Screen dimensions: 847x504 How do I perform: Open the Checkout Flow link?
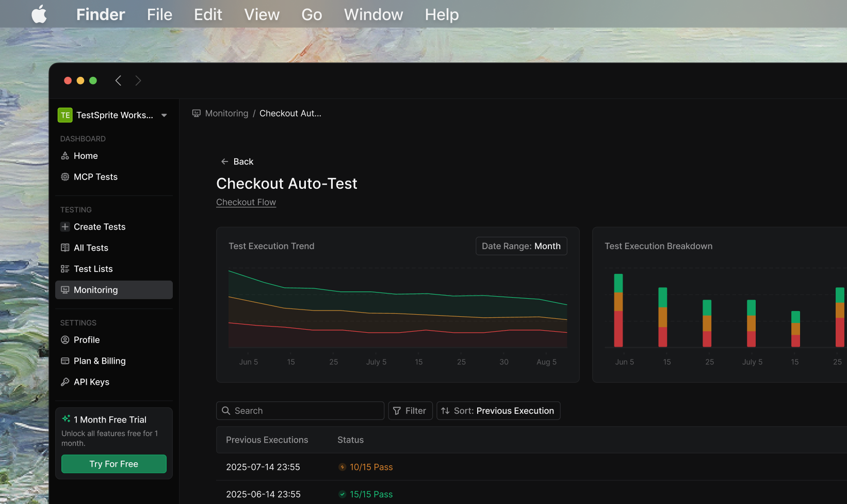pos(246,202)
